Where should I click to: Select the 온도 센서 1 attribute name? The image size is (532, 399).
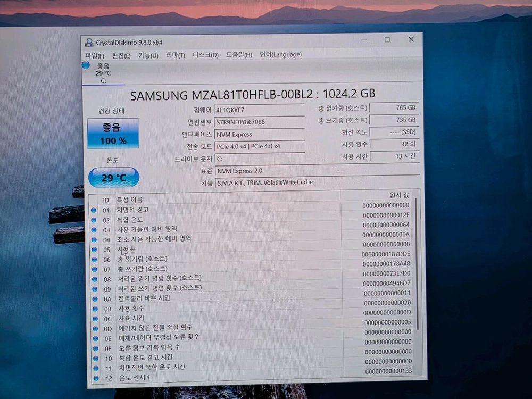pyautogui.click(x=134, y=377)
